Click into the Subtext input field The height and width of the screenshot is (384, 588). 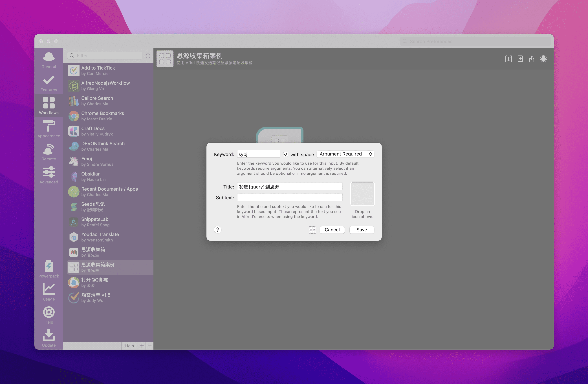(290, 197)
